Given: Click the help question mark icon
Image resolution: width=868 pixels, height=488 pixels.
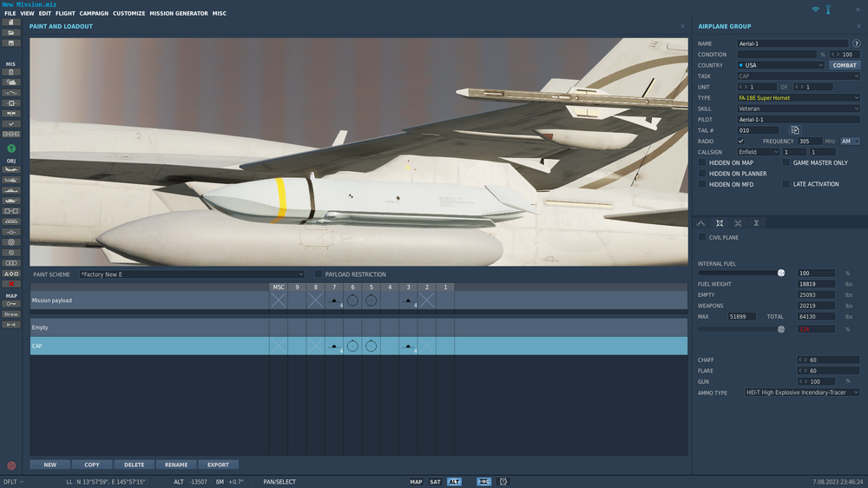Looking at the screenshot, I should tap(857, 43).
